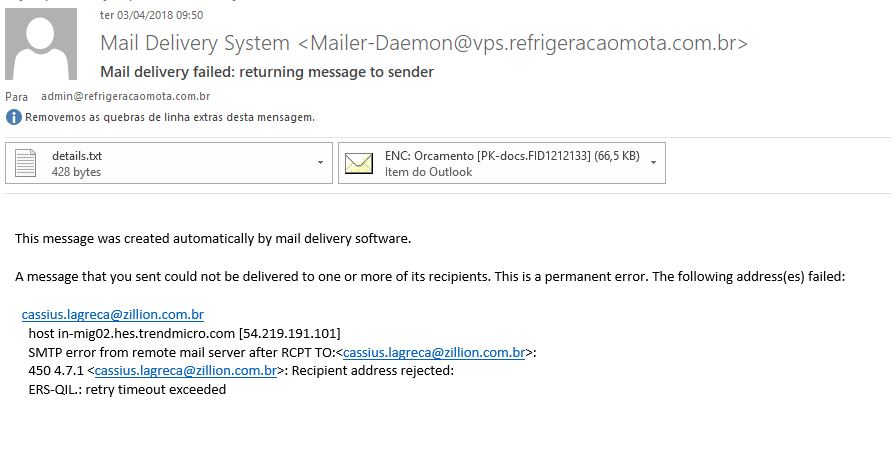Click the envelope icon of the Outlook item
The width and height of the screenshot is (892, 451).
[359, 163]
